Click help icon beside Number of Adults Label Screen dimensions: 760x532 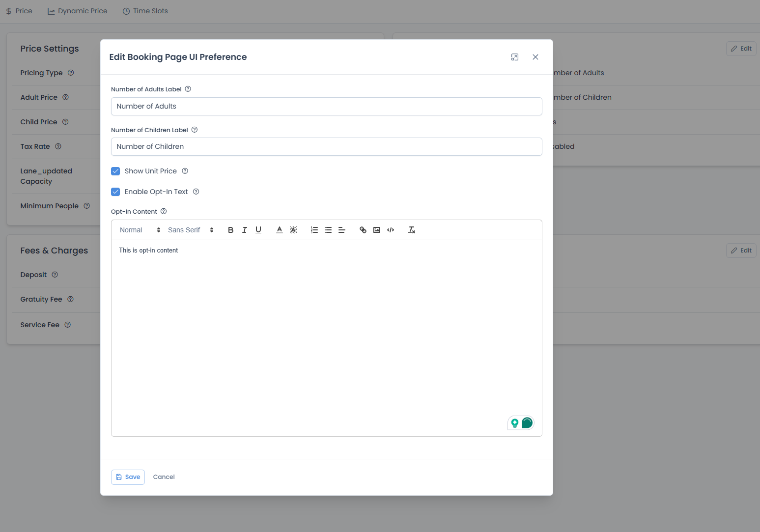[x=188, y=89]
